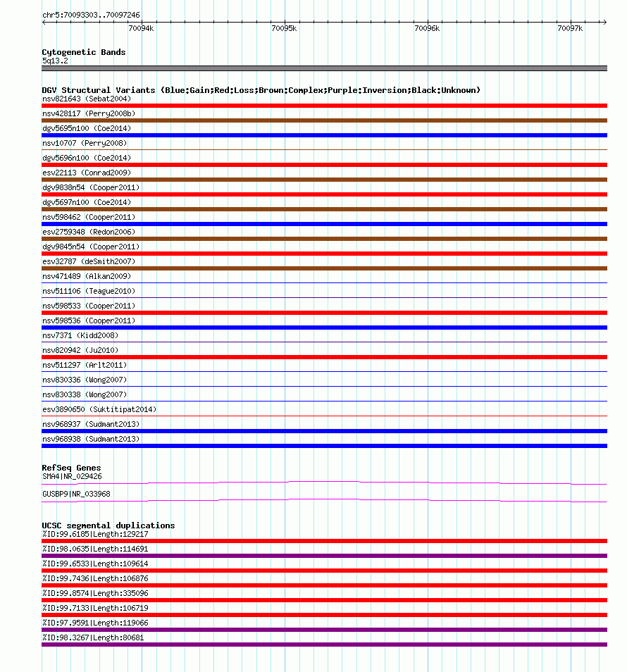The image size is (627, 672).
Task: Click esv32787 (deSmith2007) variant label
Action: [89, 261]
